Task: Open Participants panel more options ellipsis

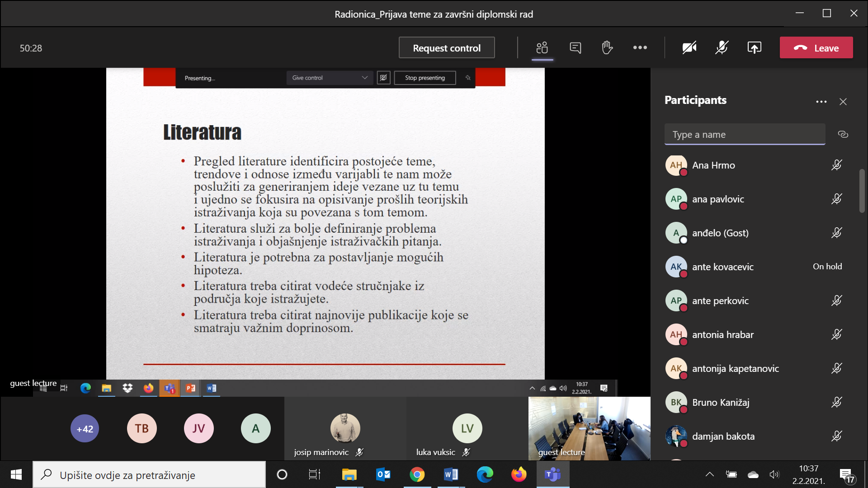Action: tap(821, 102)
